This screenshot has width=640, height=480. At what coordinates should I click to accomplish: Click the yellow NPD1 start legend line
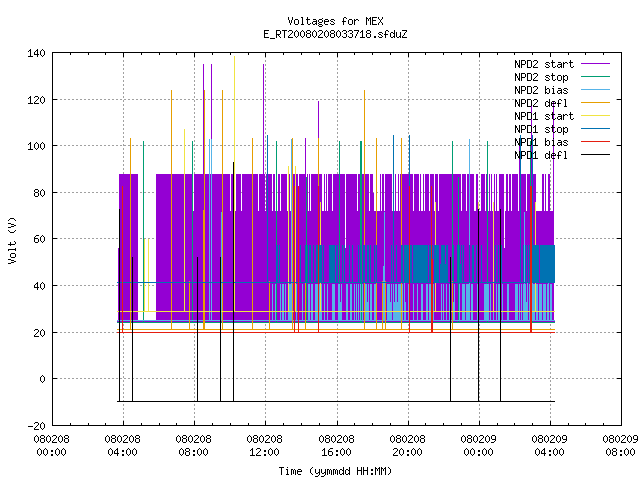click(x=595, y=116)
